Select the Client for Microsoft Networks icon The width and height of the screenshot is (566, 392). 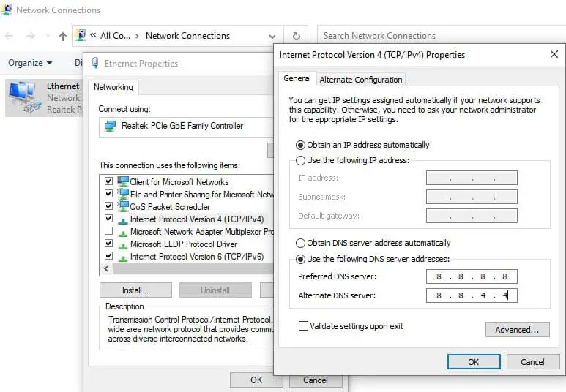(123, 182)
